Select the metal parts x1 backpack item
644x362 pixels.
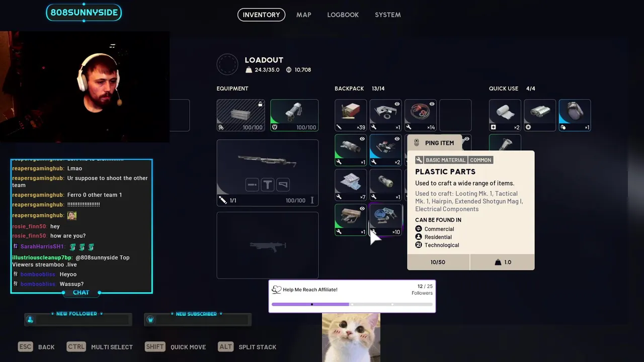(385, 115)
